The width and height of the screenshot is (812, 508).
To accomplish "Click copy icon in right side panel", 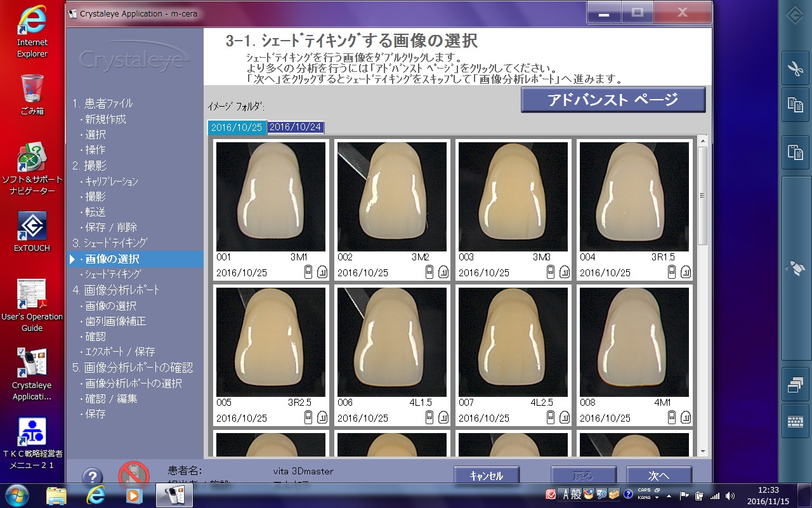I will coord(796,105).
